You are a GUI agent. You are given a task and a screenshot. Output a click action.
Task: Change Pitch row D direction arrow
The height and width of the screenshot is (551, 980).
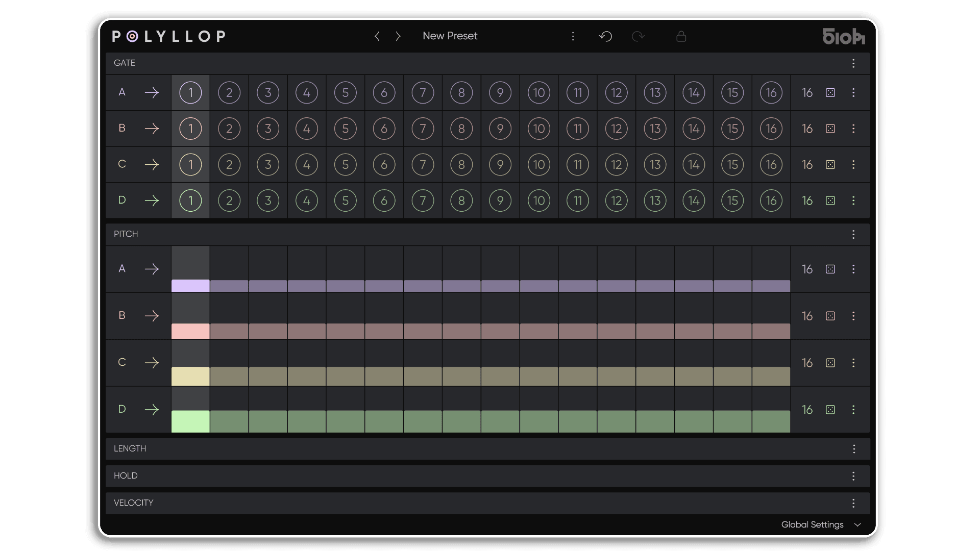point(152,410)
